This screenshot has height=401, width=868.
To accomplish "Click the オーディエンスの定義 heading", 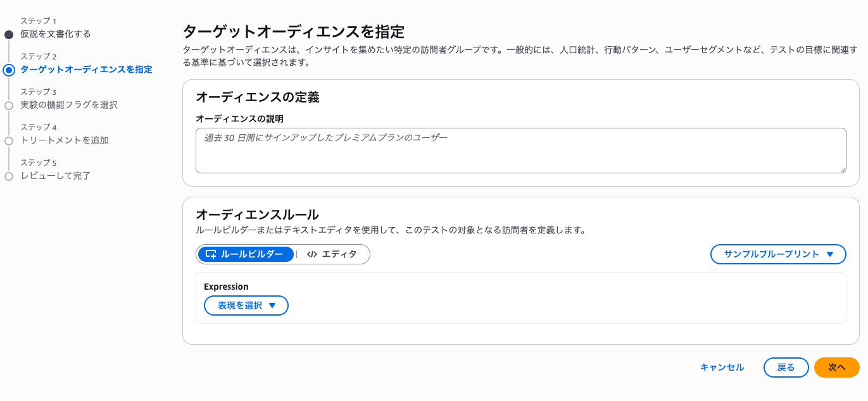I will [258, 97].
